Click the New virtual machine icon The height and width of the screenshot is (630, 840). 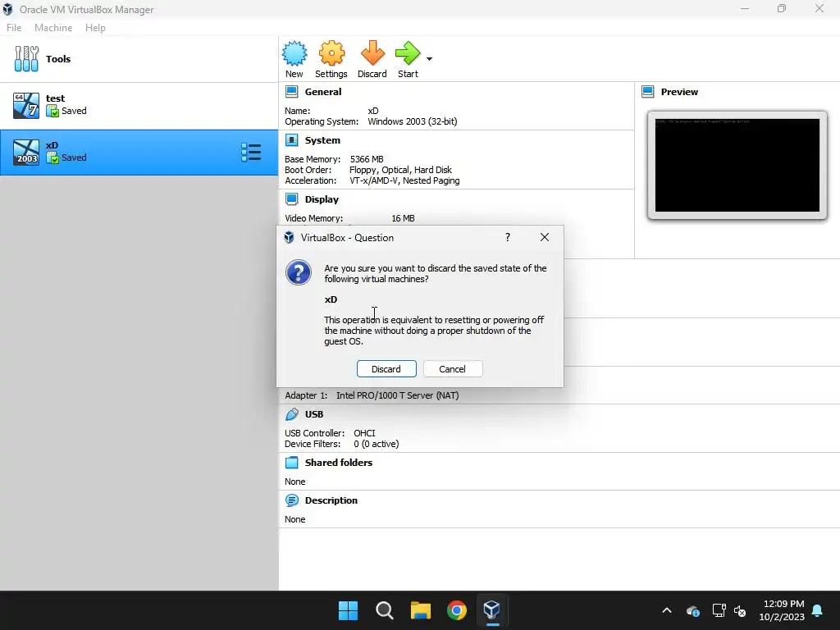coord(294,53)
